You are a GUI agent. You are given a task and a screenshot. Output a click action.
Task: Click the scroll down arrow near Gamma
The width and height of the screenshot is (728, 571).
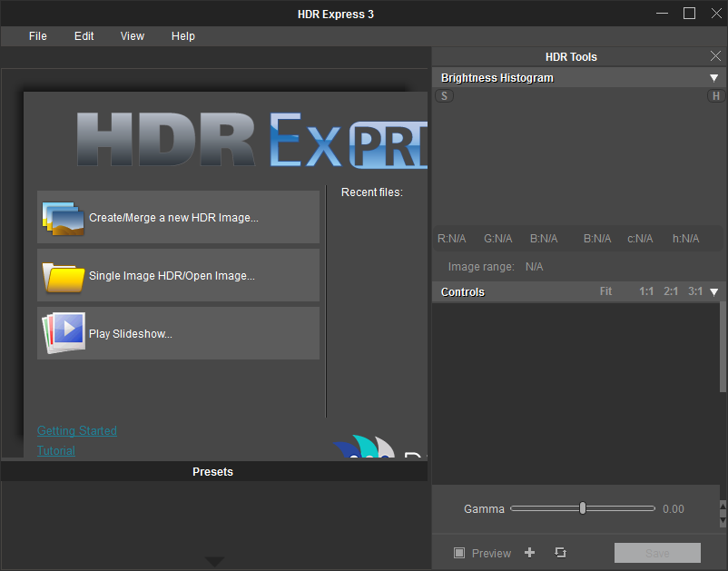tap(723, 522)
